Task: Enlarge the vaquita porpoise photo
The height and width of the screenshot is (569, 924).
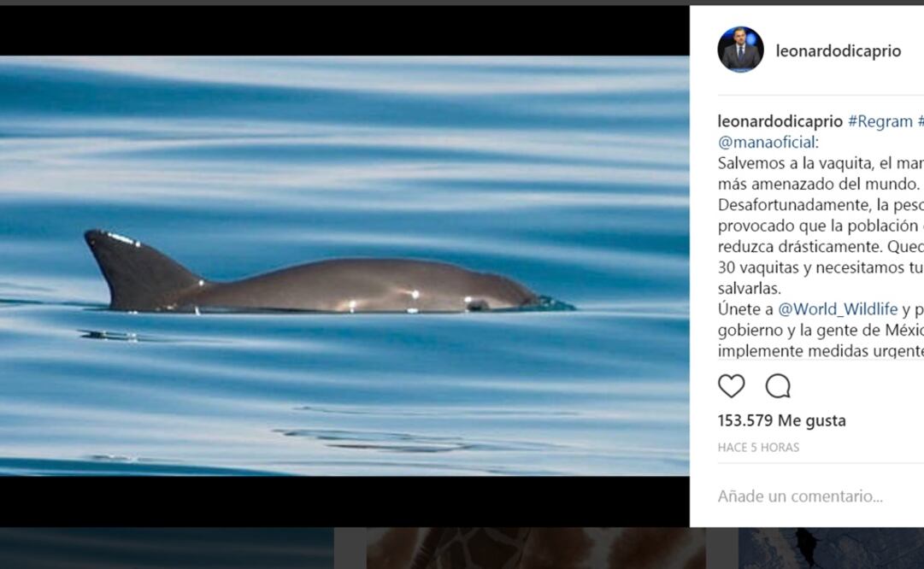Action: pos(342,265)
